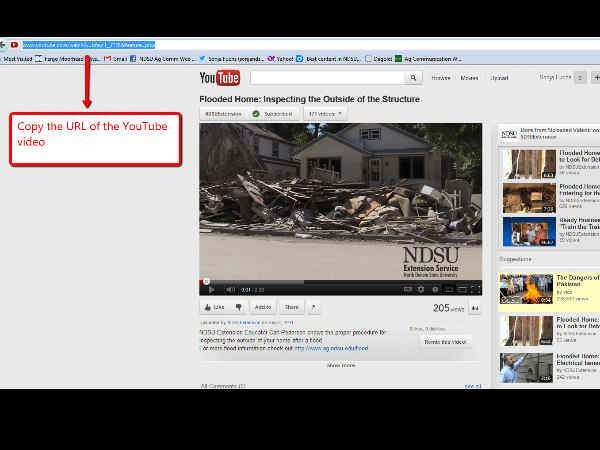600x450 pixels.
Task: Click the NDSU channel logo in sidebar
Action: [509, 134]
